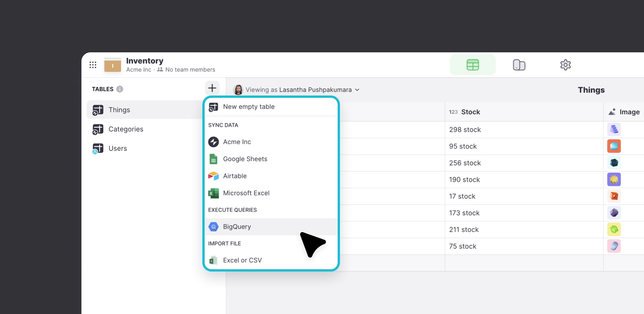Choose Acme Inc sync source
The width and height of the screenshot is (644, 314).
pos(271,142)
